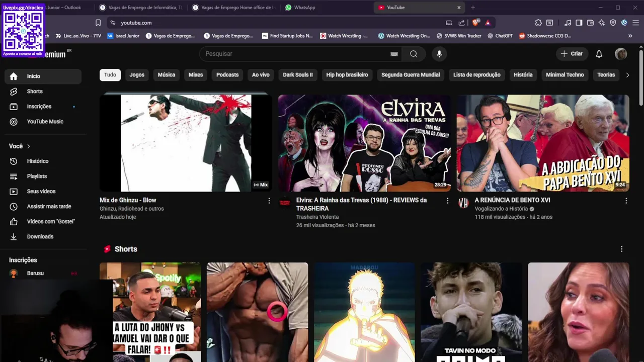This screenshot has width=644, height=362.
Task: Open Brave VPN shield icon
Action: [613, 23]
